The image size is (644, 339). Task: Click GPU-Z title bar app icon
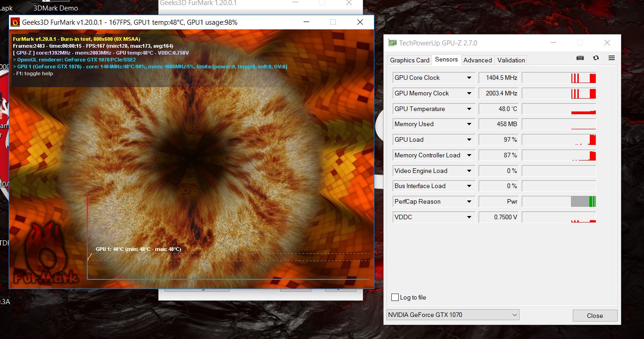(392, 43)
